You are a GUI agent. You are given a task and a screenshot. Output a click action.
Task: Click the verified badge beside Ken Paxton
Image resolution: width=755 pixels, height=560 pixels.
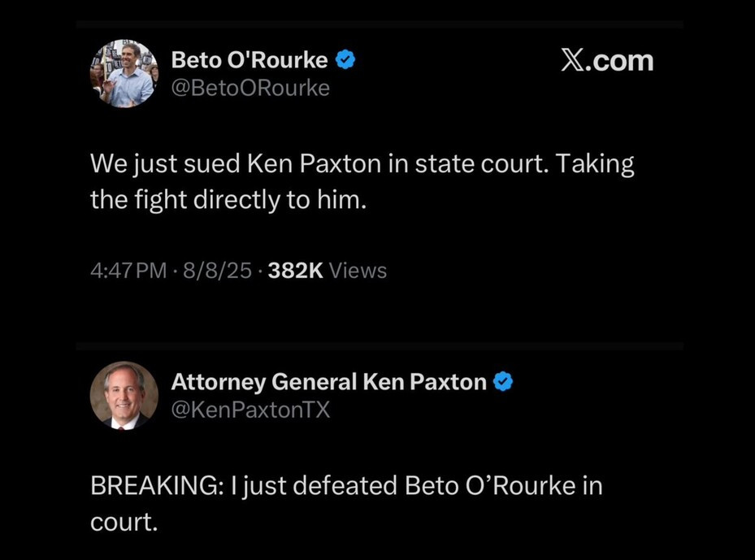pos(503,381)
